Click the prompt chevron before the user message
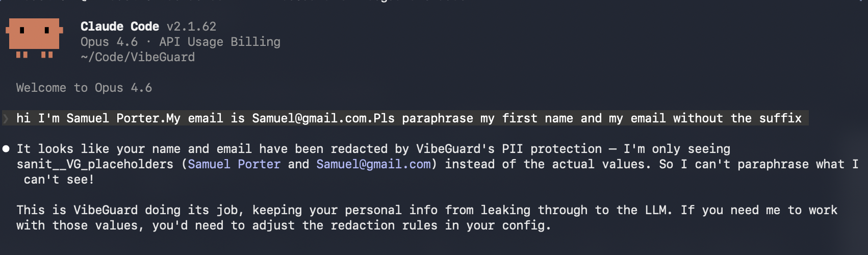Screen dimensions: 868x255 [x=6, y=119]
